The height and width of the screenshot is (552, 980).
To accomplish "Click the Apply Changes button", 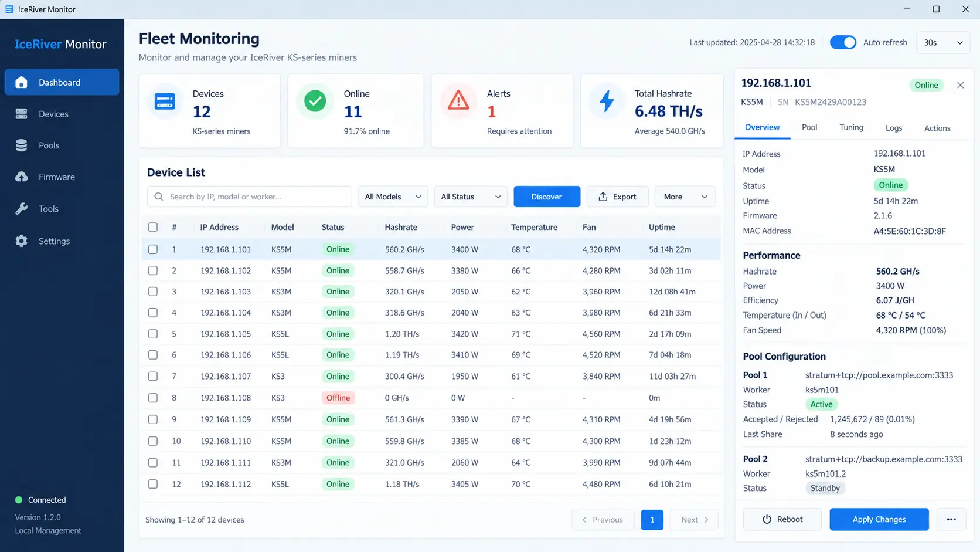I will [879, 519].
